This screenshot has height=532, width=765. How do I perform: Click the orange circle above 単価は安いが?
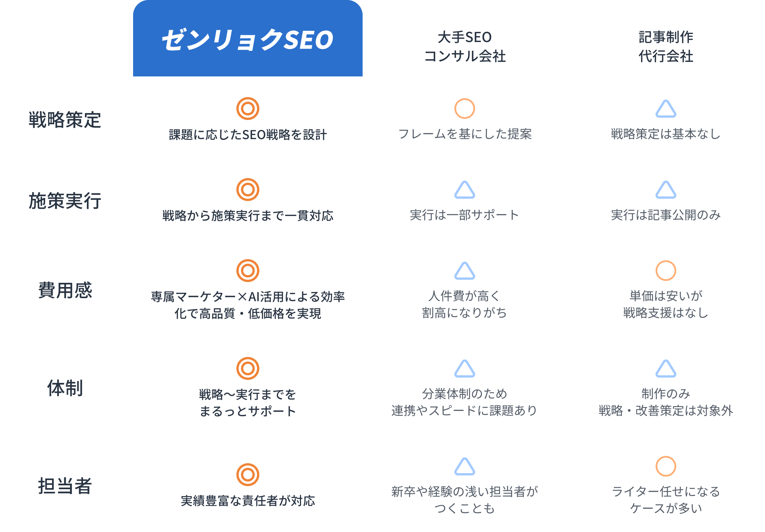click(x=666, y=271)
